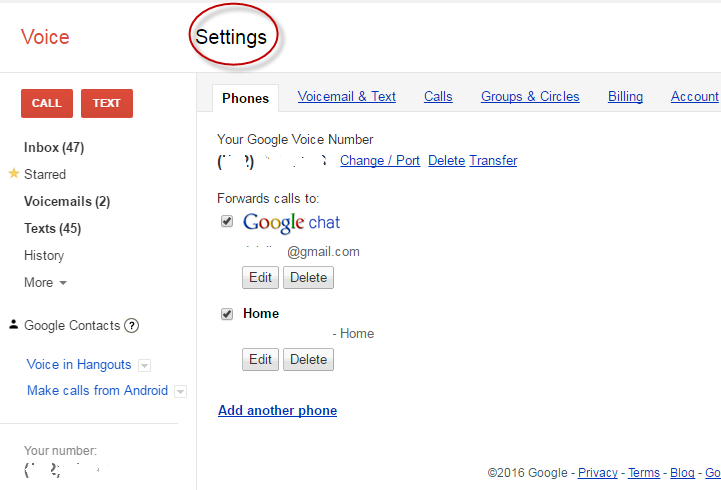
Task: Select the Groups & Circles tab
Action: (x=530, y=97)
